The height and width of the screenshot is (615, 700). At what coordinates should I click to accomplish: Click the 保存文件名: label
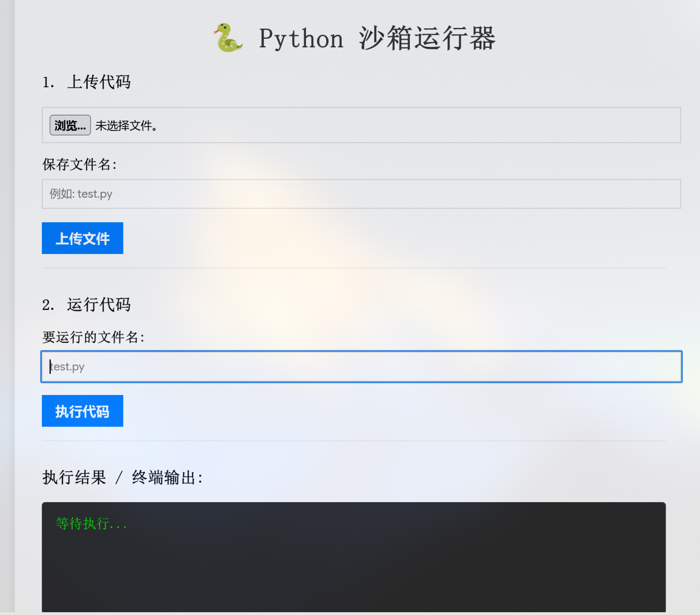pos(80,164)
